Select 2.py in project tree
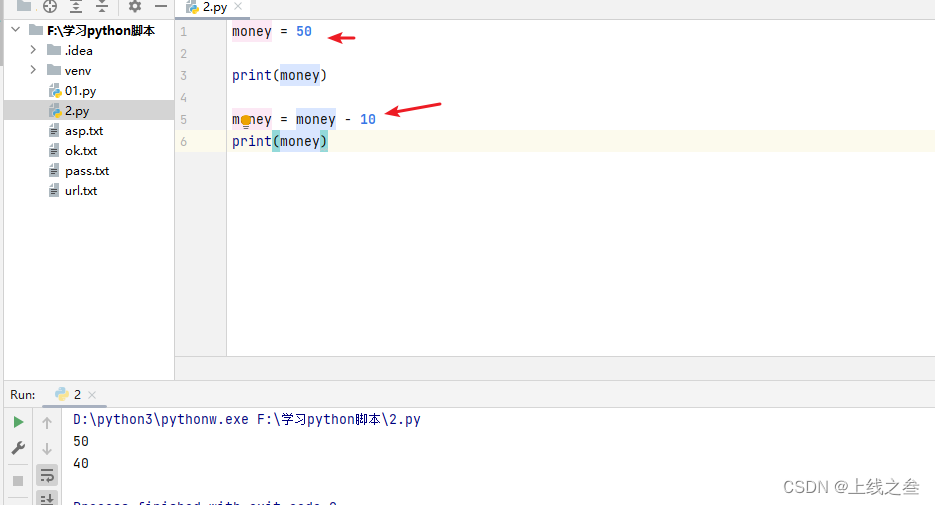Viewport: 935px width, 505px height. 89,110
